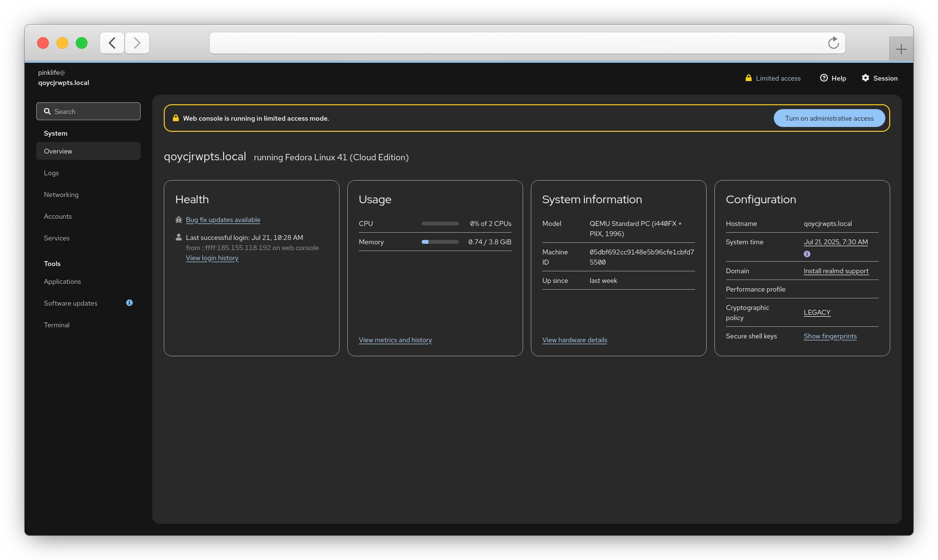Open the Session gear menu
This screenshot has width=938, height=560.
coord(880,78)
